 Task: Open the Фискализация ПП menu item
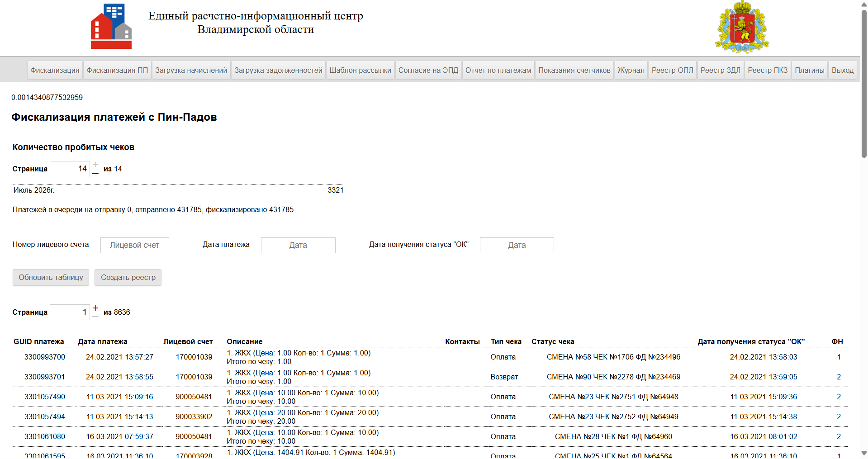coord(117,70)
